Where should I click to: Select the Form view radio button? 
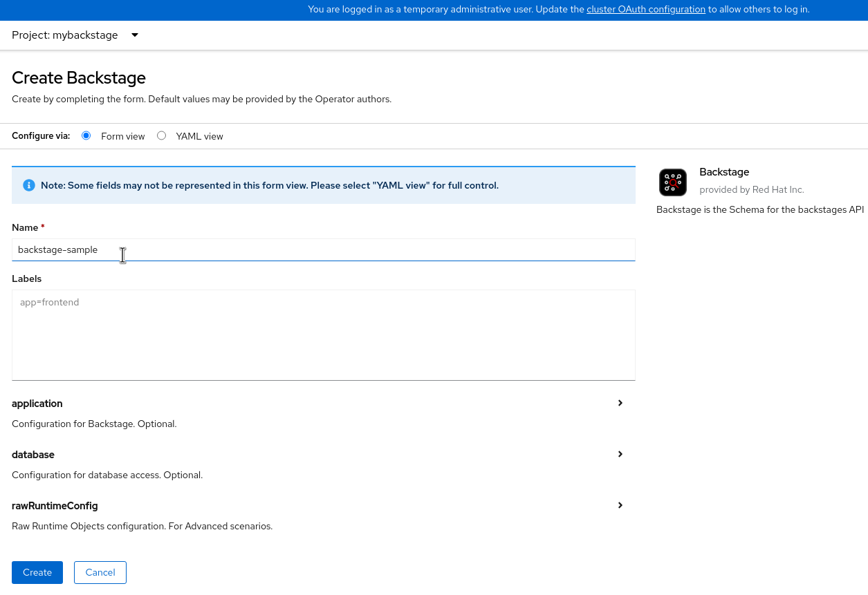pyautogui.click(x=86, y=135)
